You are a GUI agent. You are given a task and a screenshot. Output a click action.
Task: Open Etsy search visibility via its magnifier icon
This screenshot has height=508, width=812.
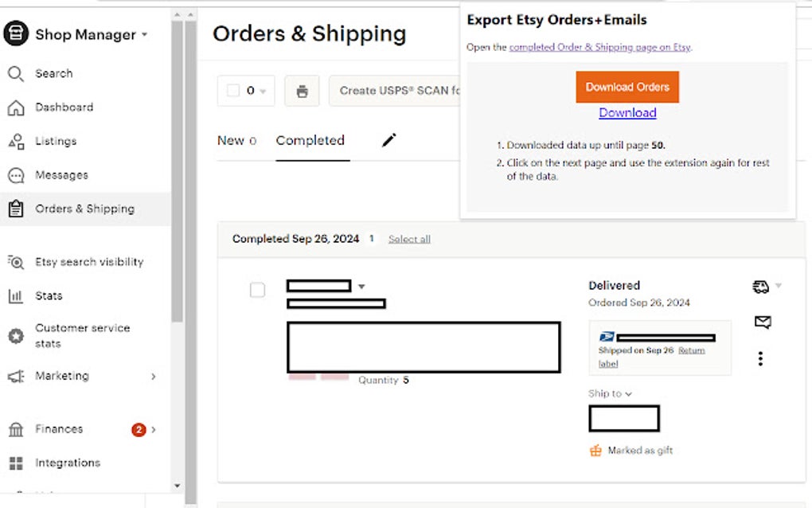pos(18,262)
